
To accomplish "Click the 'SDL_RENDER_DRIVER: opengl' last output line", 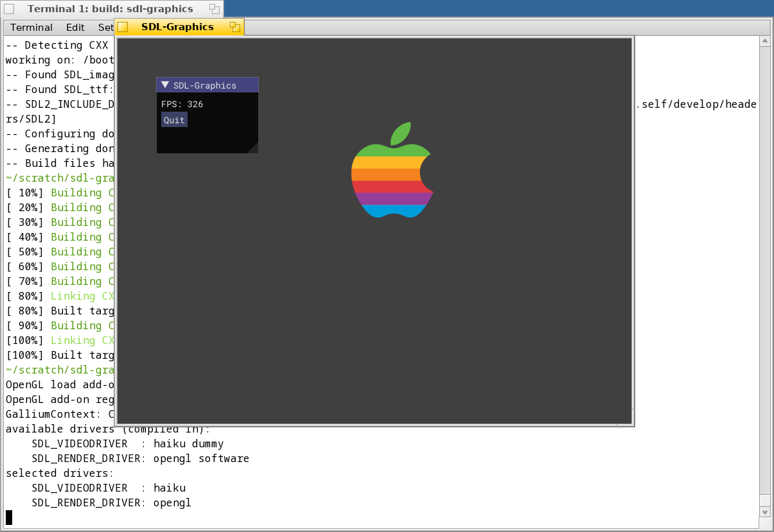I will [112, 502].
